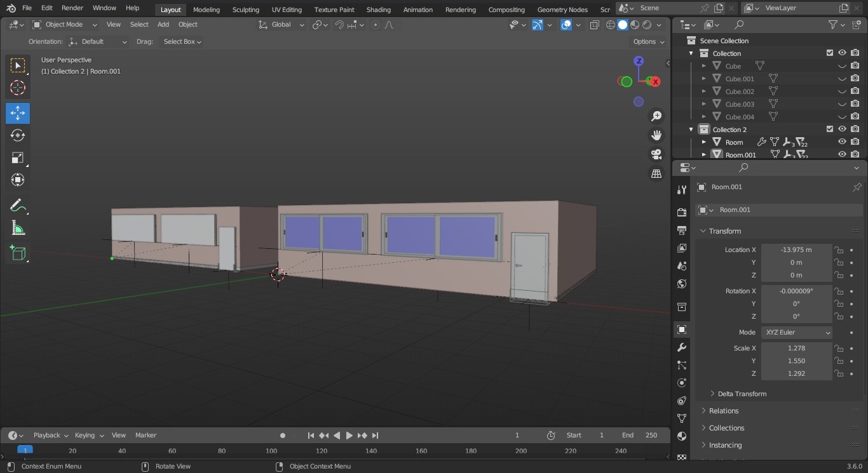Choose the Transform tool
The width and height of the screenshot is (868, 473).
(18, 180)
